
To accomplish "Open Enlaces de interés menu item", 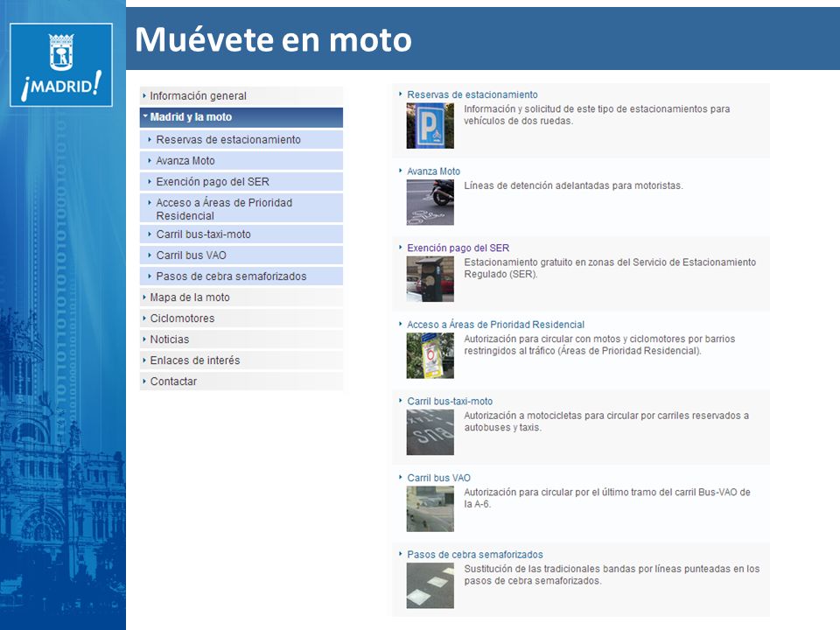I will coord(241,360).
